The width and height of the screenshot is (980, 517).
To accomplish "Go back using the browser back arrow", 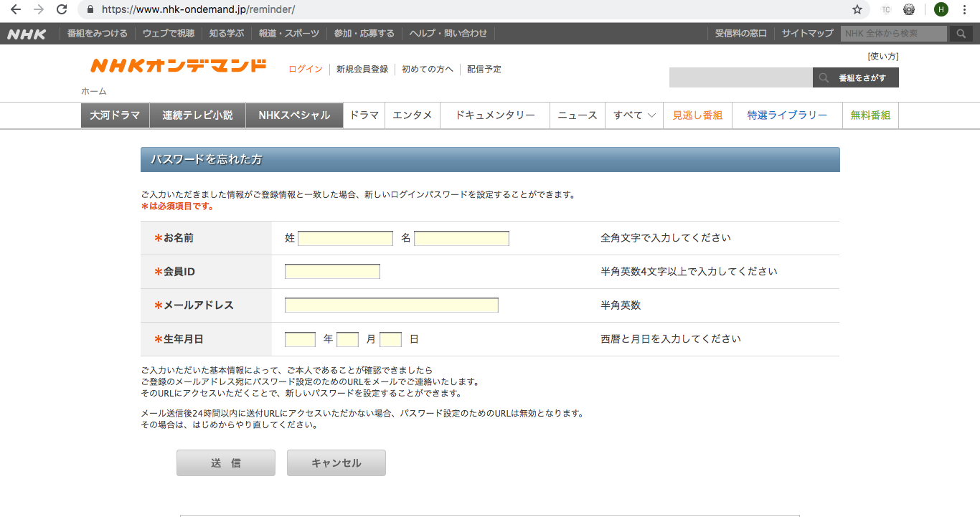I will (16, 9).
